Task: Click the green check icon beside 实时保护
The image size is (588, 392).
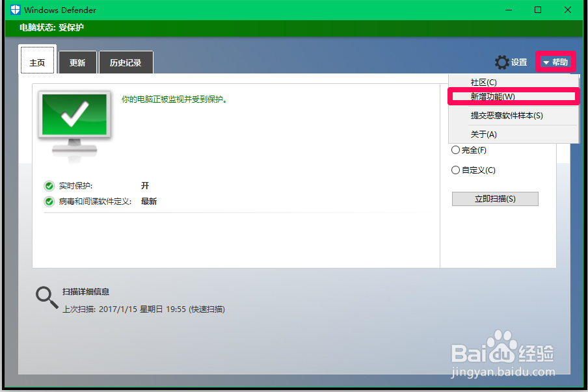Action: pos(49,186)
